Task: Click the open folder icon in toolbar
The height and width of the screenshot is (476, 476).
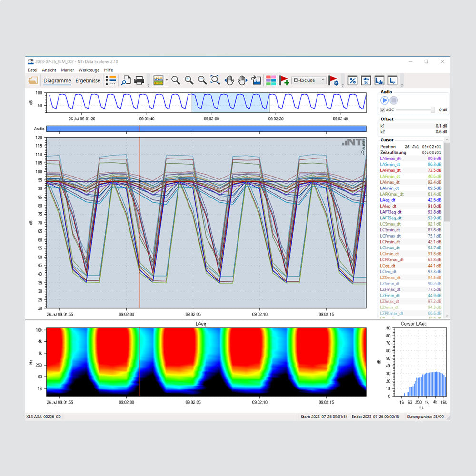Action: tap(33, 80)
